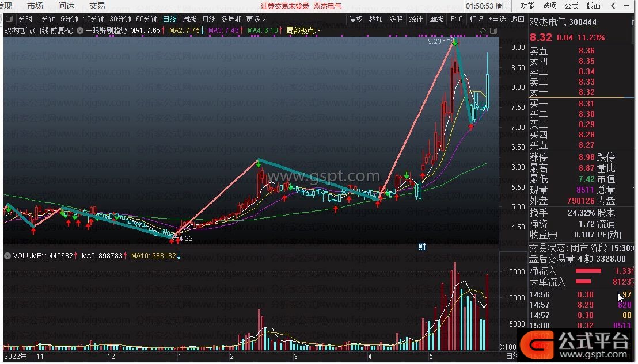
Task: Select the 5分钟 period tab
Action: [x=69, y=19]
